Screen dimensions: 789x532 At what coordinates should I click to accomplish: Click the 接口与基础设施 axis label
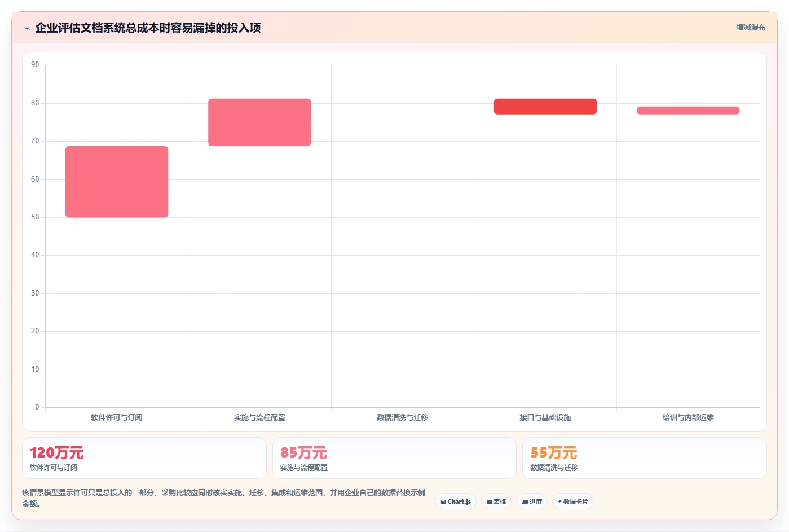[x=545, y=417]
